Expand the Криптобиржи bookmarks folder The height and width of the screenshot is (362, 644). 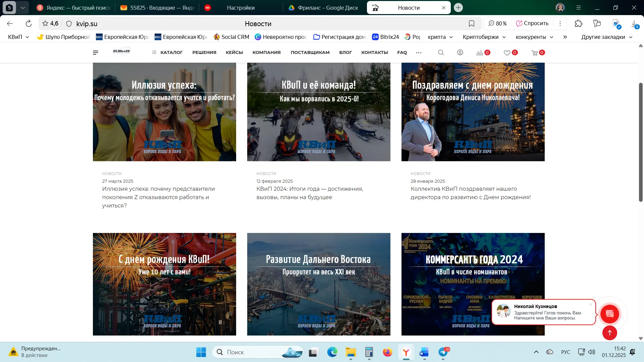point(484,37)
